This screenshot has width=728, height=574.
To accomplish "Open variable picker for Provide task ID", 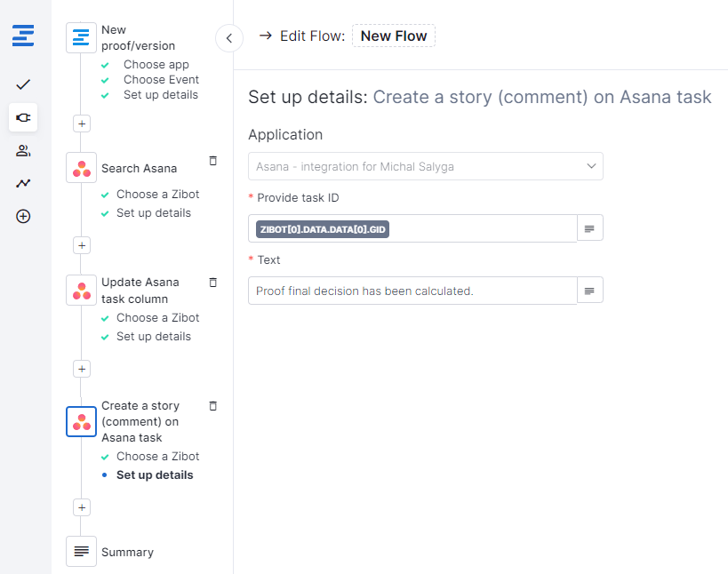I will pos(589,228).
